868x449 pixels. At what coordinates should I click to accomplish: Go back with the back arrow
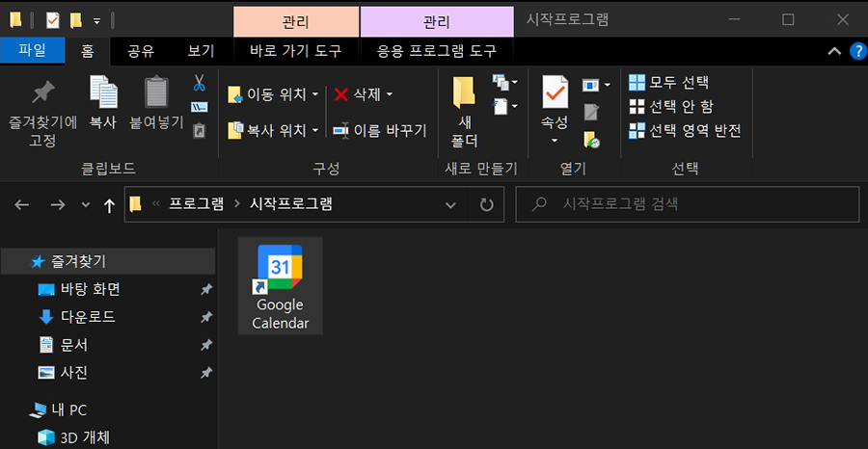(x=21, y=204)
